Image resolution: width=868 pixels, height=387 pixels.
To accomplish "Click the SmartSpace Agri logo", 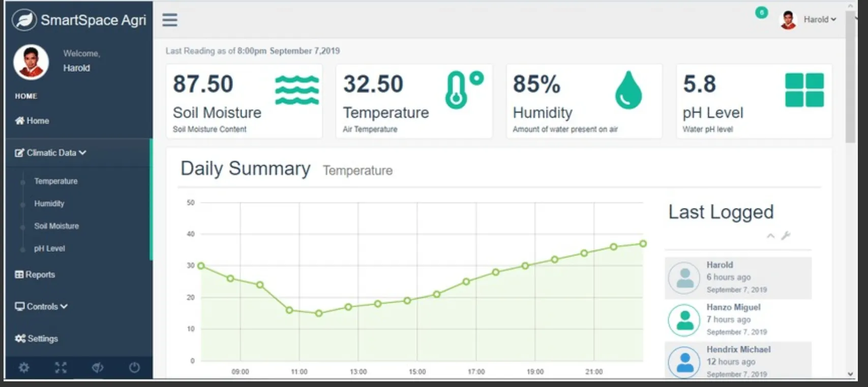I will point(79,20).
